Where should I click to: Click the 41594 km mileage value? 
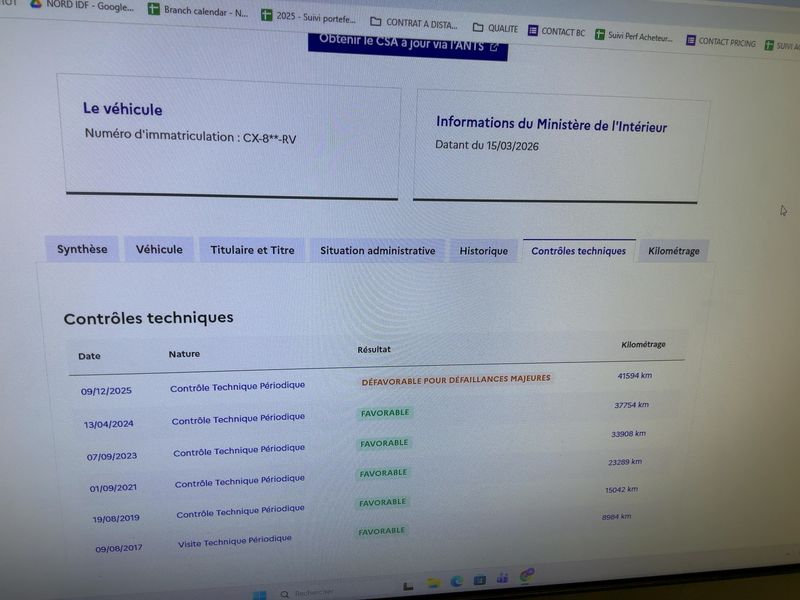coord(635,376)
